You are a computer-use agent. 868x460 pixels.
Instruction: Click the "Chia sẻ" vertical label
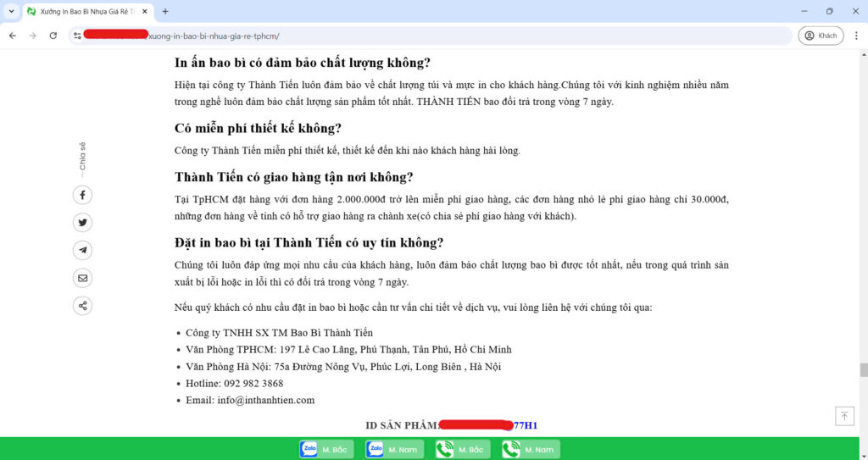point(82,158)
